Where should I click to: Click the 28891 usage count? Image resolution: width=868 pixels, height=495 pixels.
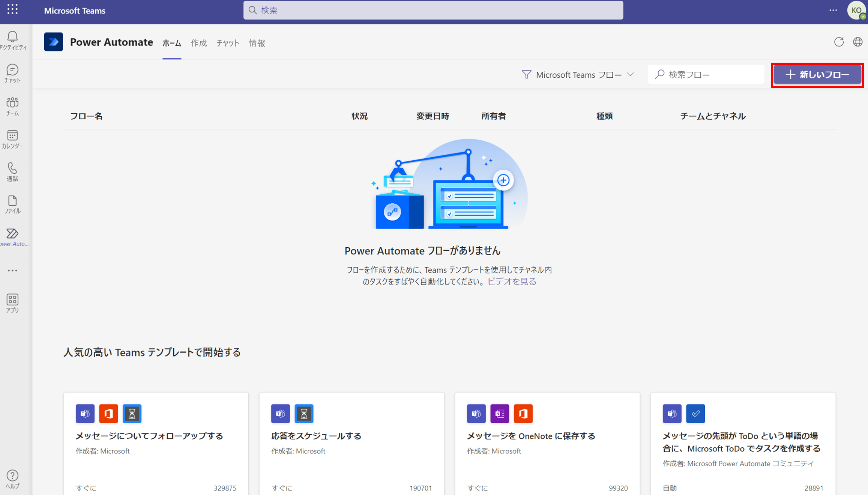click(x=814, y=488)
